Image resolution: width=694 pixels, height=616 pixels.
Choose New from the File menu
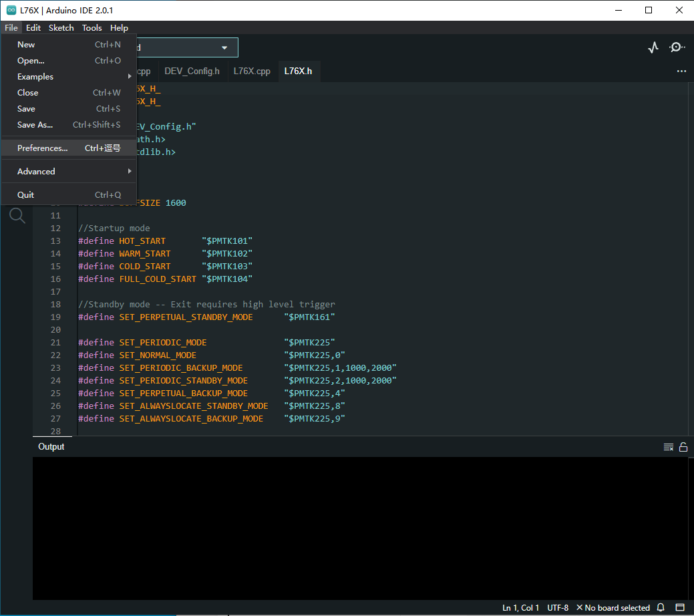(x=69, y=45)
